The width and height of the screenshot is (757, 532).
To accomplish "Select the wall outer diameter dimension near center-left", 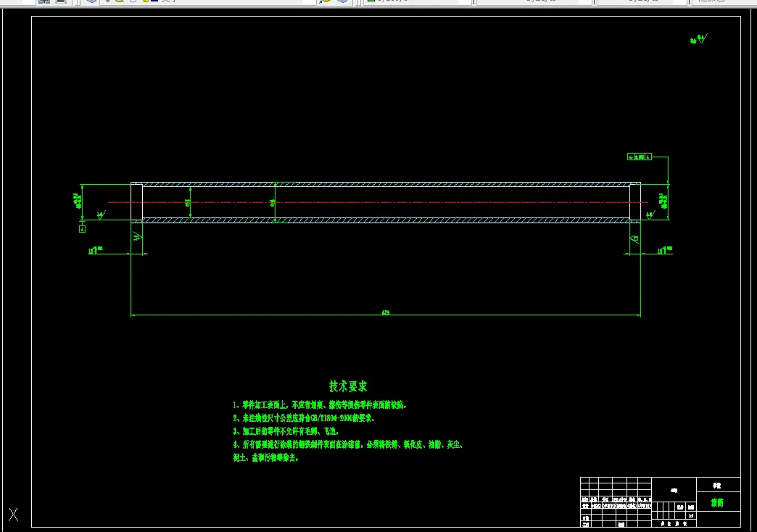I will point(273,203).
